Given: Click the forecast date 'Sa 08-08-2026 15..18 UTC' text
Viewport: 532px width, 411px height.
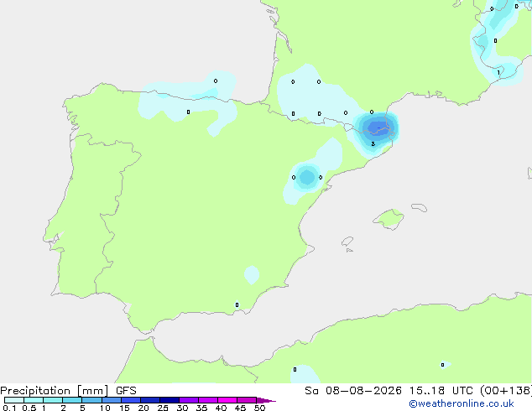Looking at the screenshot, I should click(389, 391).
